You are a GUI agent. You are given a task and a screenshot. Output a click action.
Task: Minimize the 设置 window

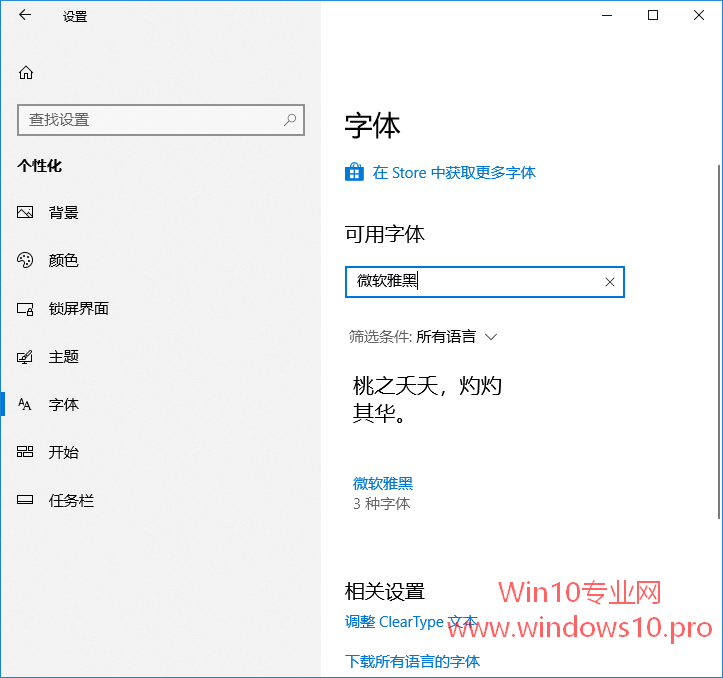[x=607, y=15]
